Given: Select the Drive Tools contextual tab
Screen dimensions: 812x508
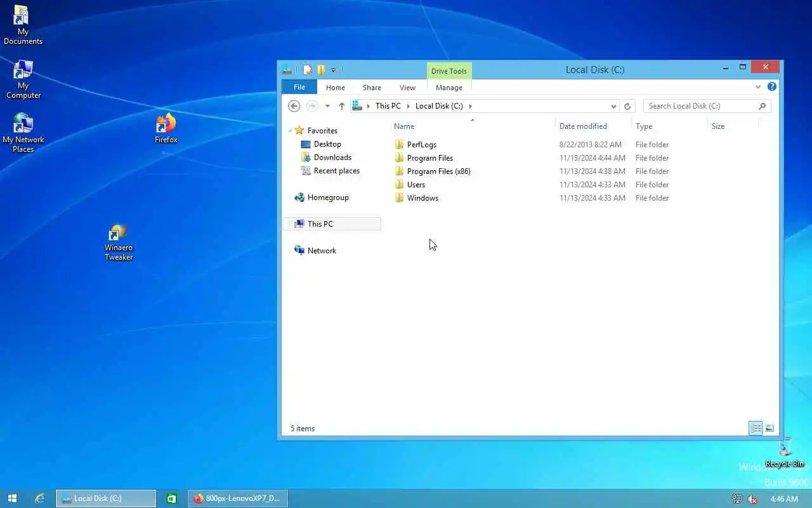Looking at the screenshot, I should (449, 70).
